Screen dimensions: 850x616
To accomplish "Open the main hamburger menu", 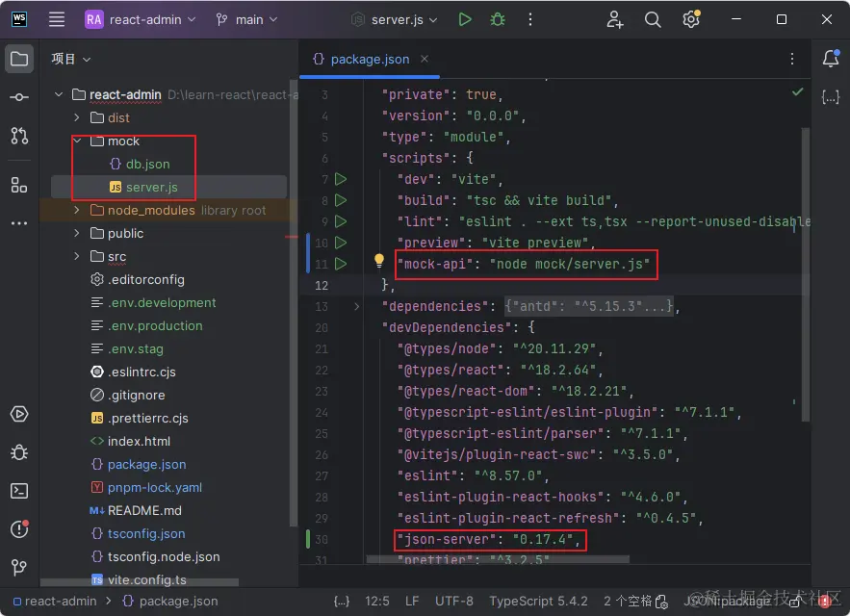I will coord(57,19).
